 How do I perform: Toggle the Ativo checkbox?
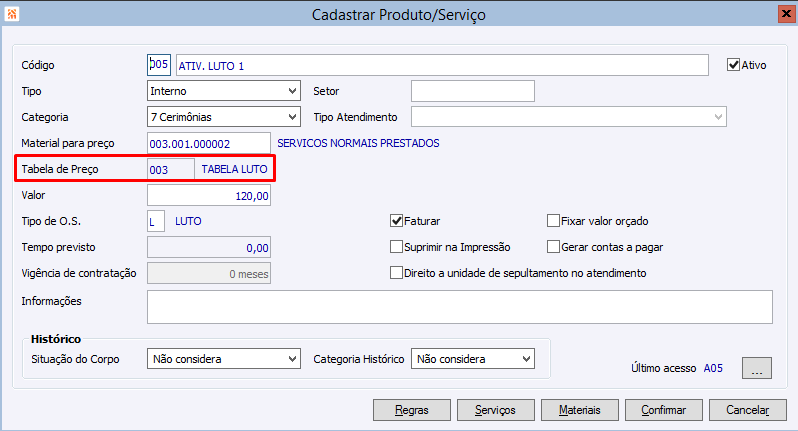(x=733, y=65)
